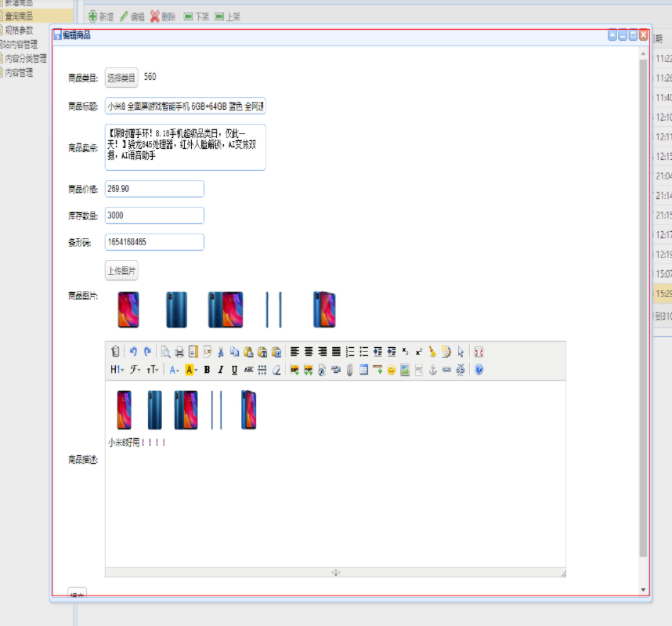The height and width of the screenshot is (626, 672).
Task: Click 上架 in the background toolbar
Action: 228,16
